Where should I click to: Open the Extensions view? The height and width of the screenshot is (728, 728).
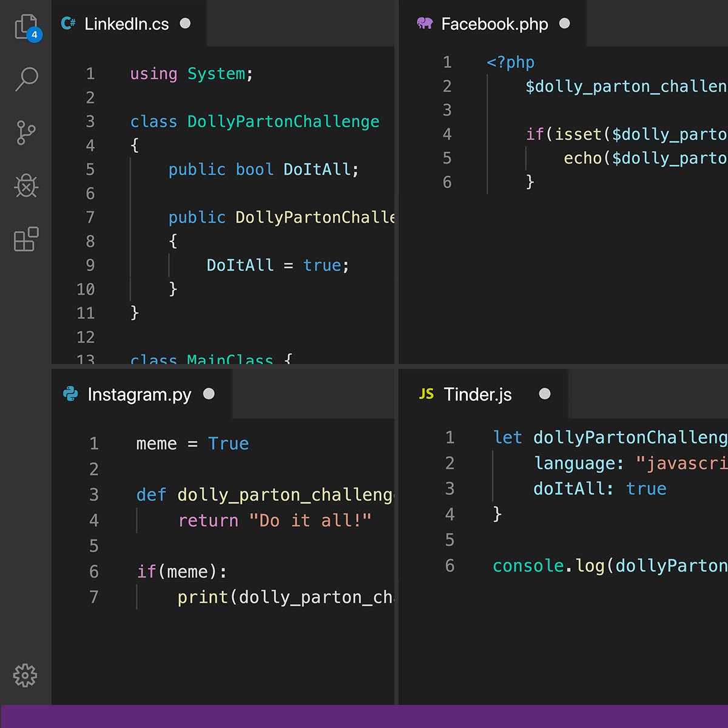[25, 240]
